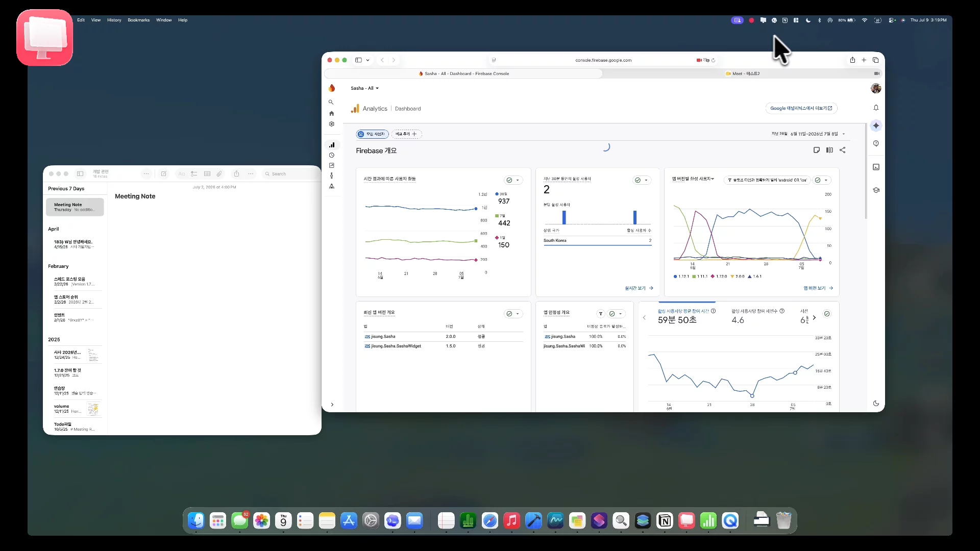Open realtime view link on active users card
The height and width of the screenshot is (551, 980).
click(x=639, y=288)
